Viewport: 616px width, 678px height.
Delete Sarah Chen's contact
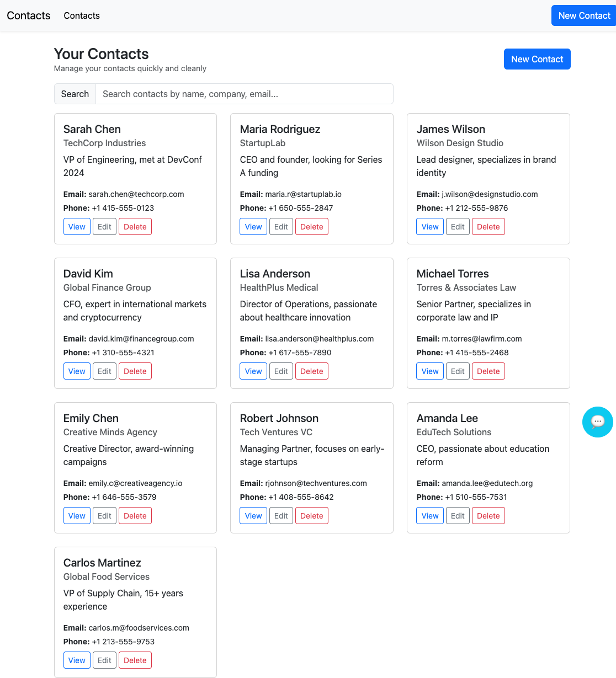[x=135, y=227]
